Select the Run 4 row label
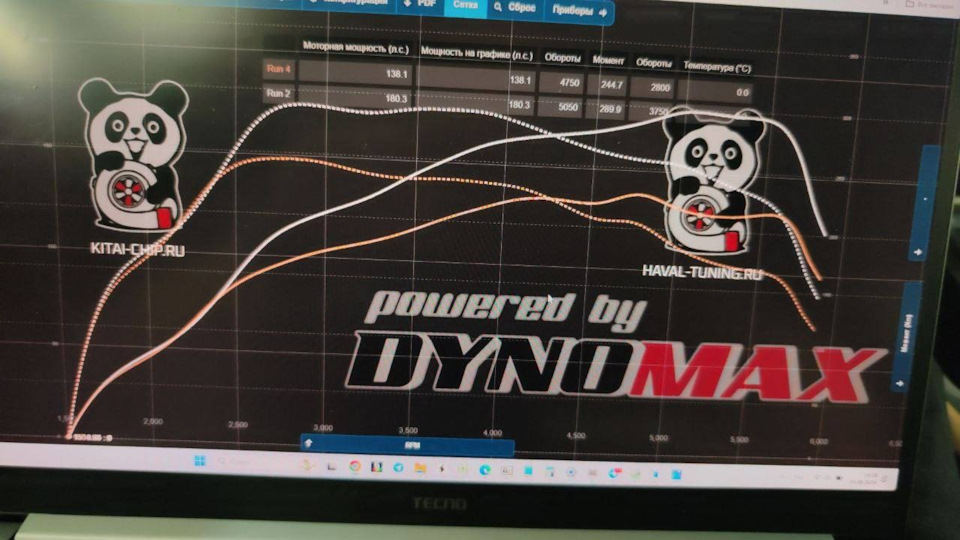Screen dimensions: 960x540 pyautogui.click(x=279, y=69)
